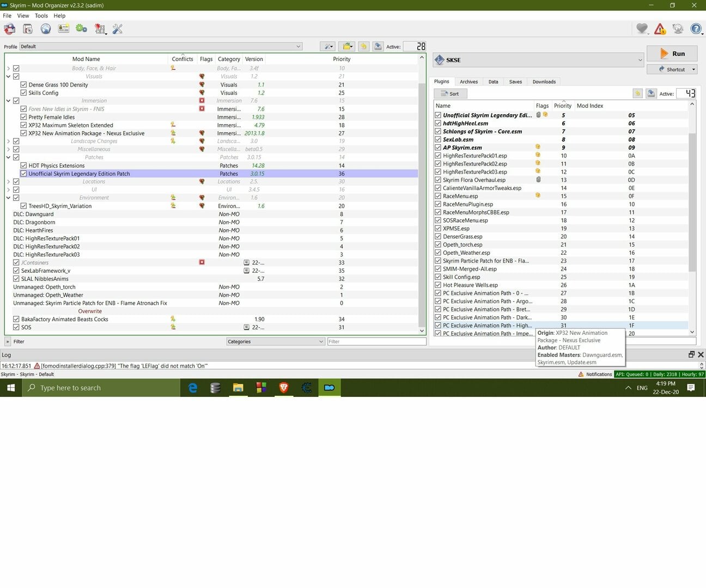706x588 pixels.
Task: Open the Shortcut dropdown arrow
Action: [x=693, y=70]
